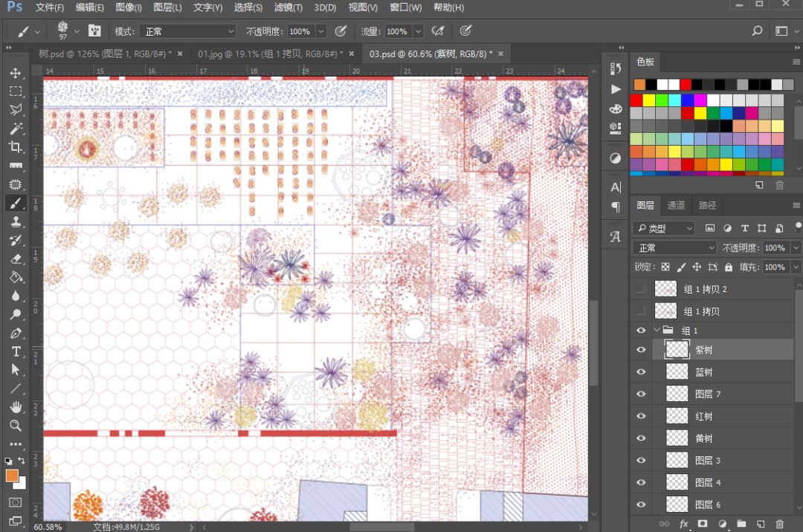
Task: Open the History panel icon
Action: (x=616, y=68)
